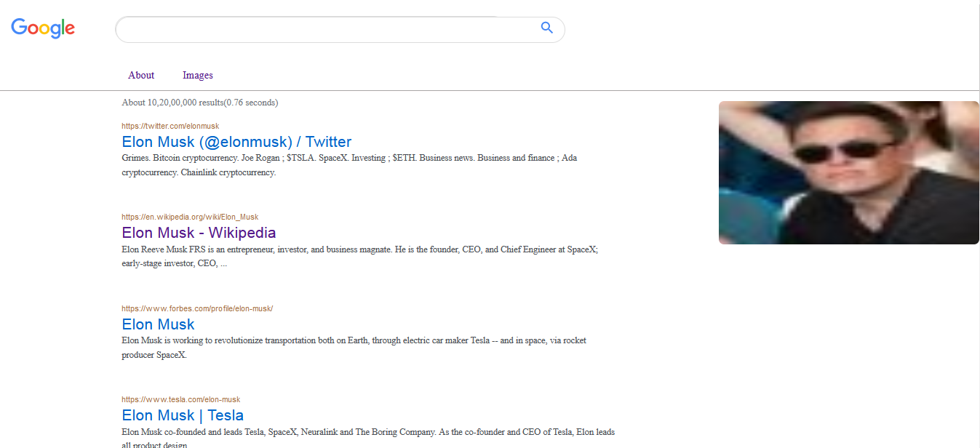Click the horizontal divider below the tabs

(490, 91)
